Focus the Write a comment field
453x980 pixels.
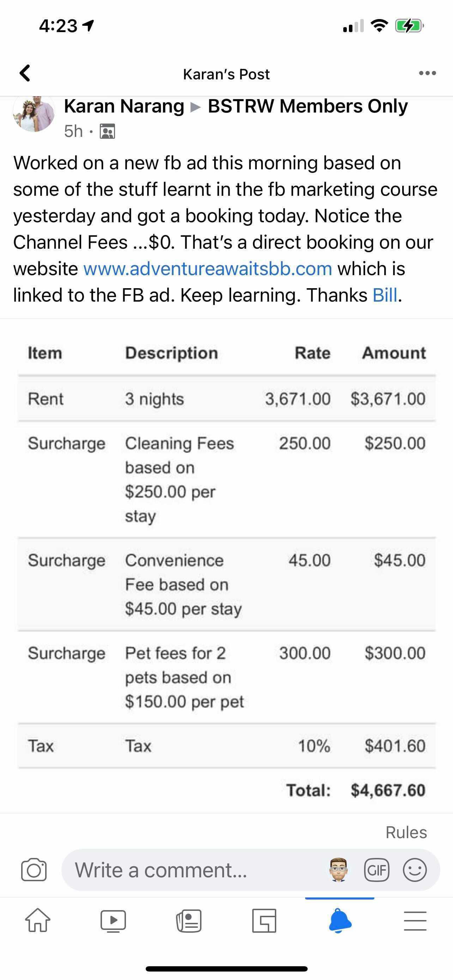[x=190, y=870]
